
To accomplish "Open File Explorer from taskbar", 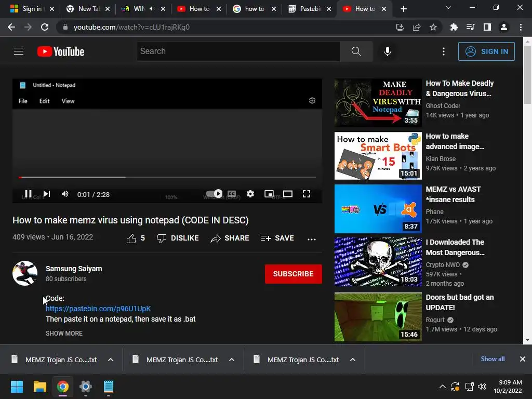I will tap(39, 387).
